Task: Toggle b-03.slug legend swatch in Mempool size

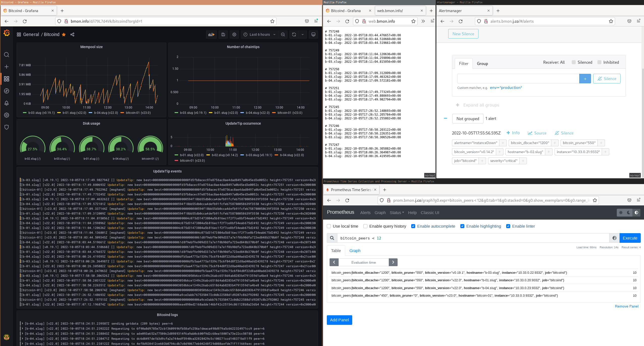Action: pyautogui.click(x=25, y=113)
